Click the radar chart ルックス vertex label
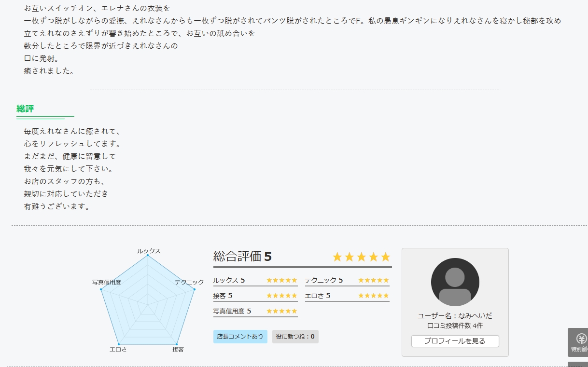This screenshot has height=367, width=588. click(x=148, y=251)
